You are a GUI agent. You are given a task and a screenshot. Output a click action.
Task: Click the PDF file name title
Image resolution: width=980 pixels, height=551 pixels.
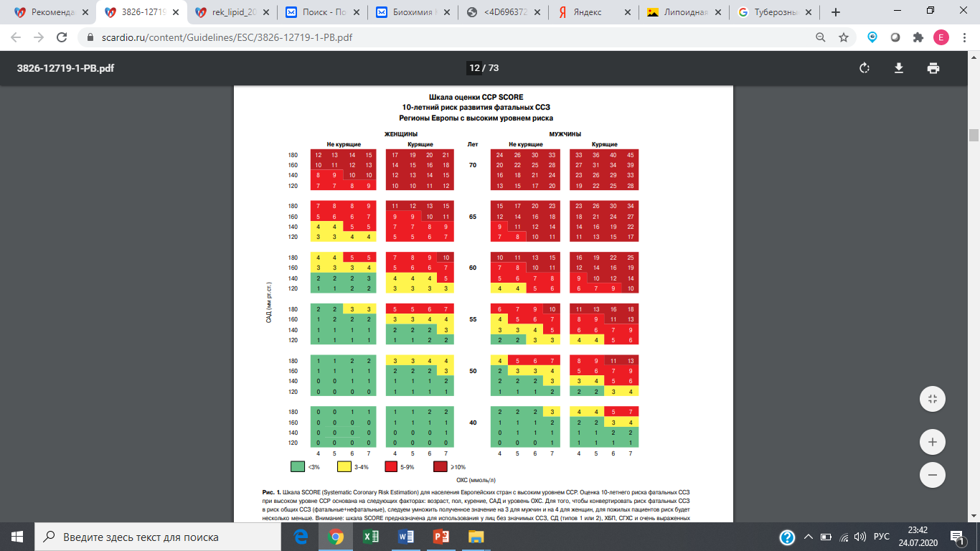tap(65, 68)
